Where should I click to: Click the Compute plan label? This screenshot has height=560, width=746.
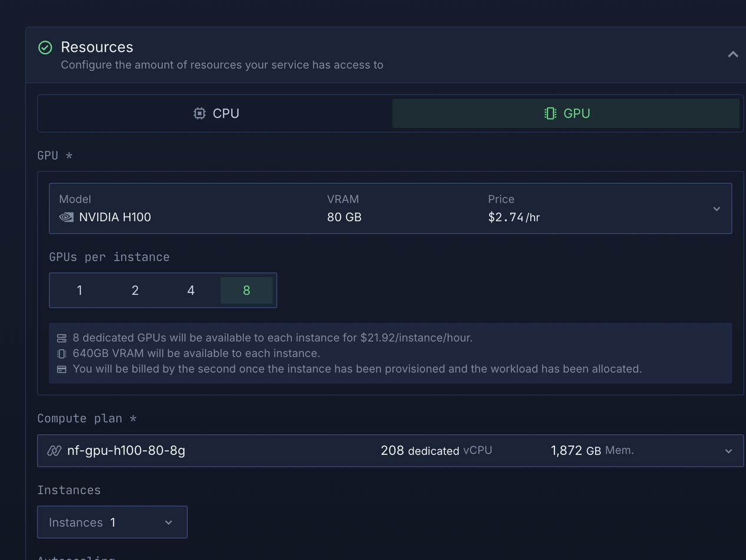pyautogui.click(x=87, y=419)
